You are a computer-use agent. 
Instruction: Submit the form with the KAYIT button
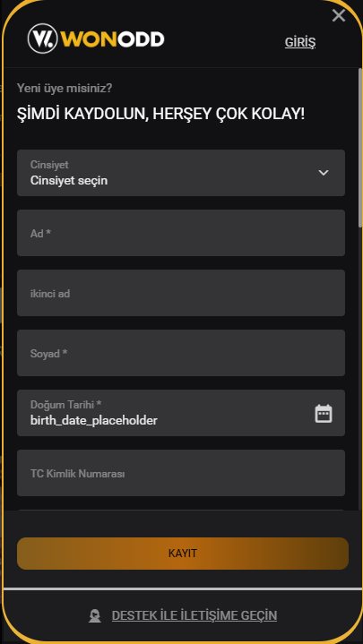tap(183, 554)
